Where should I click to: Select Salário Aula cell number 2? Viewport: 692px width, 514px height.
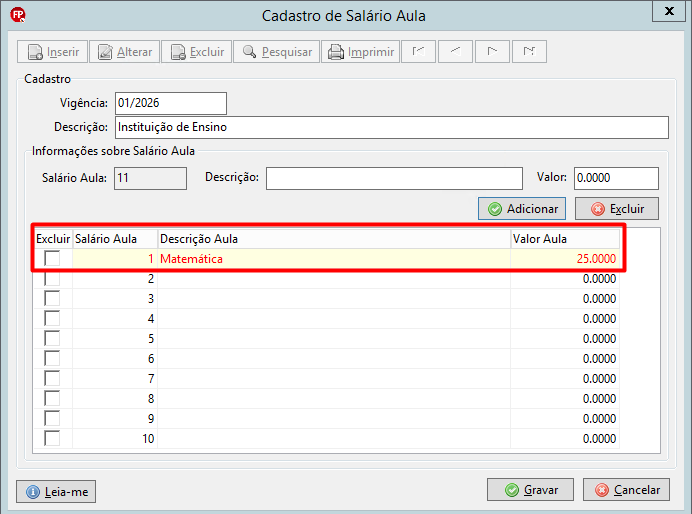(x=115, y=279)
